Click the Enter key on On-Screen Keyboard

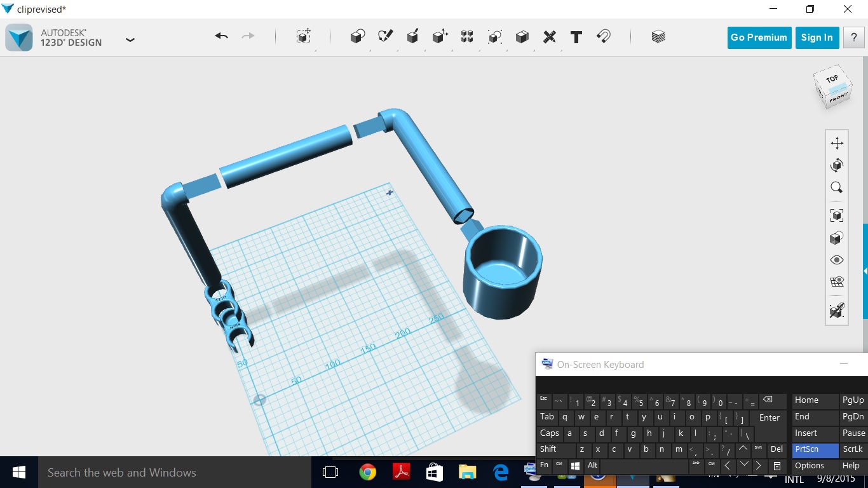pyautogui.click(x=769, y=418)
